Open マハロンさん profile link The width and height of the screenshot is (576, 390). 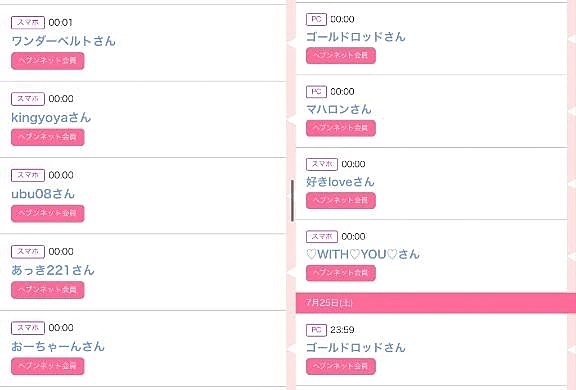pos(338,109)
